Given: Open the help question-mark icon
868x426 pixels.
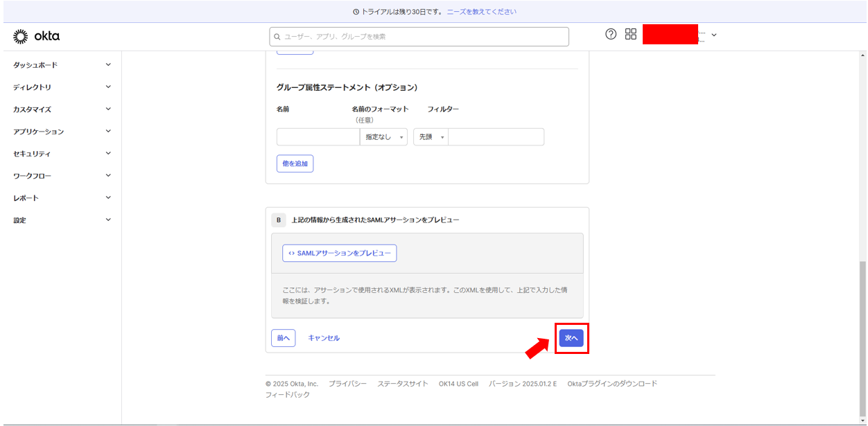Looking at the screenshot, I should coord(611,34).
